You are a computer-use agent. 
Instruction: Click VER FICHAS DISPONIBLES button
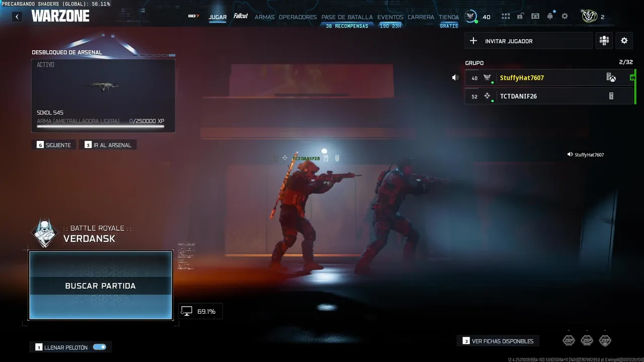point(498,341)
